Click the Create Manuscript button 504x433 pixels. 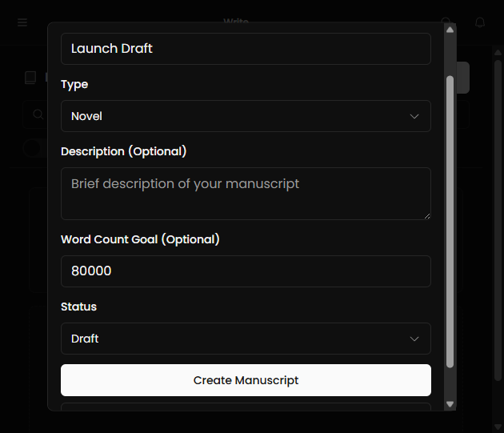click(x=246, y=380)
